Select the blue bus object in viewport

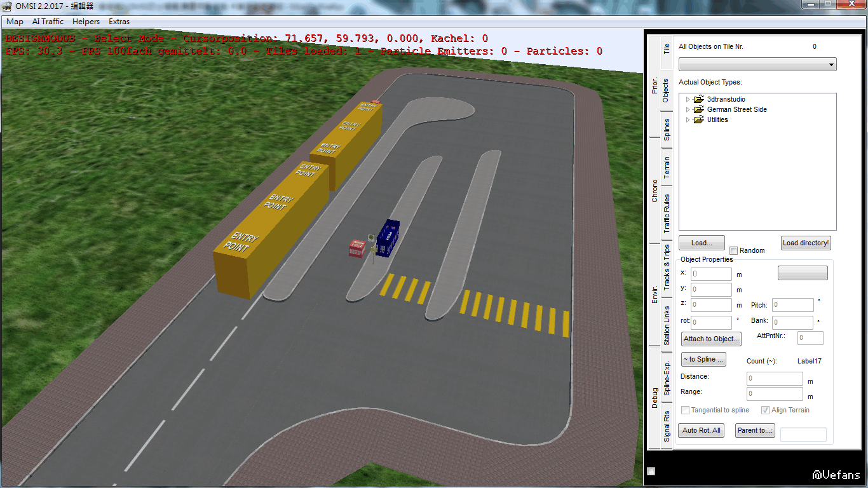point(388,238)
